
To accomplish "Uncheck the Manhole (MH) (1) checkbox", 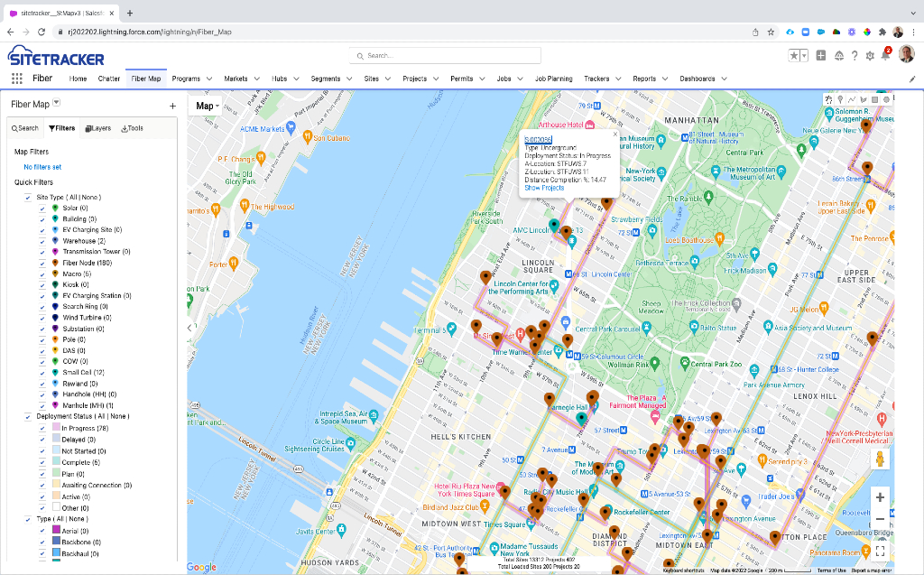I will click(42, 405).
